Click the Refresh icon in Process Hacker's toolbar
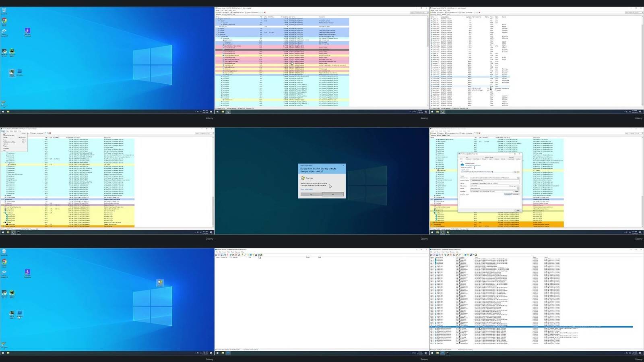 (218, 12)
